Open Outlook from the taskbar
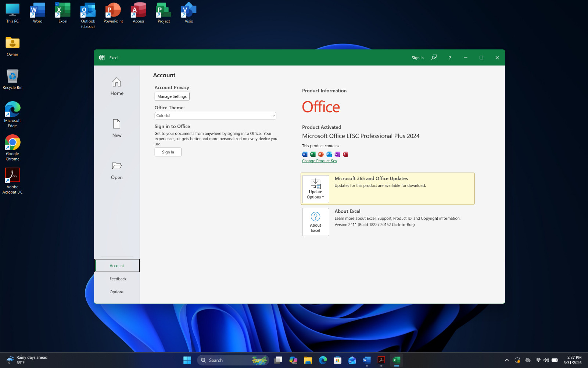The width and height of the screenshot is (588, 368). tap(352, 360)
